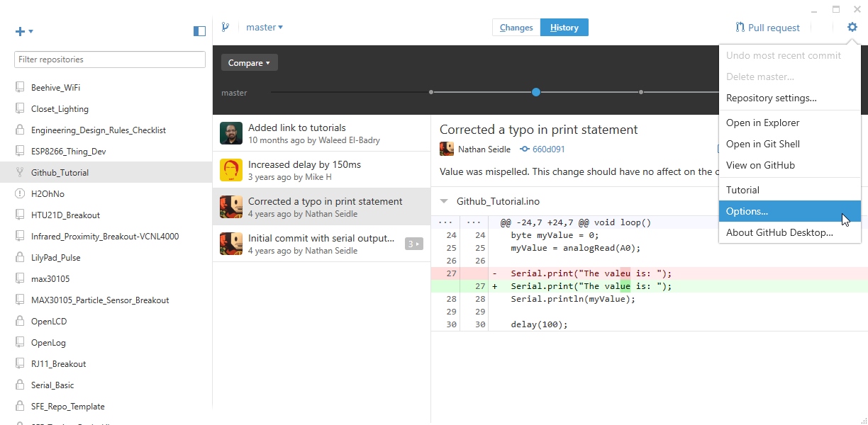Open the Compare dropdown
Image resolution: width=868 pixels, height=425 pixels.
click(249, 63)
